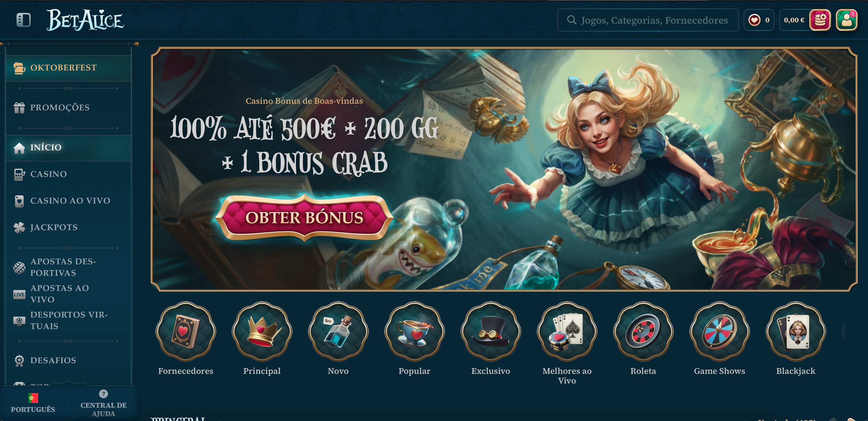Open the Exclusivo top hat category

[x=491, y=331]
